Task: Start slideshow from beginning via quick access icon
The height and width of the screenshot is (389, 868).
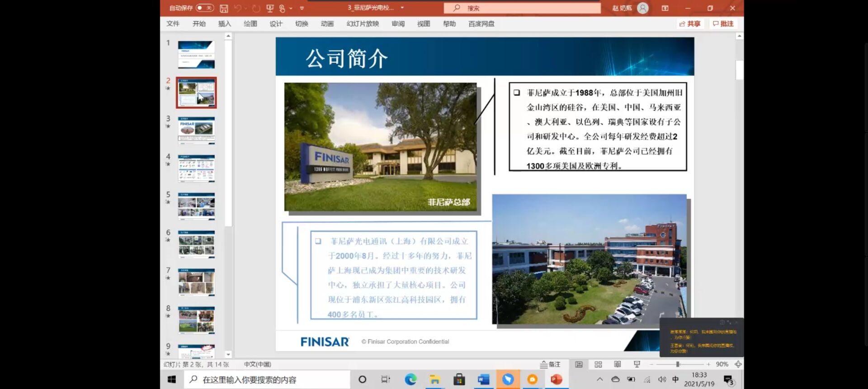Action: (x=270, y=8)
